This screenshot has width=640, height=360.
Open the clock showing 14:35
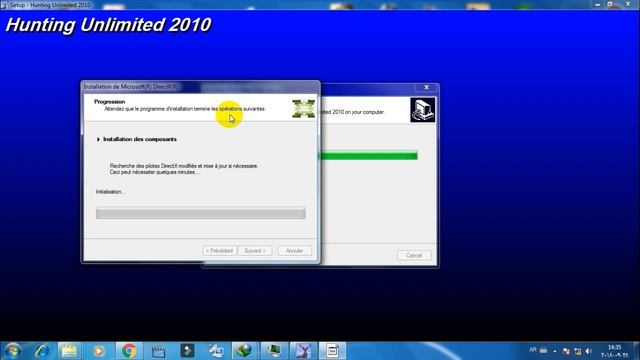614,351
